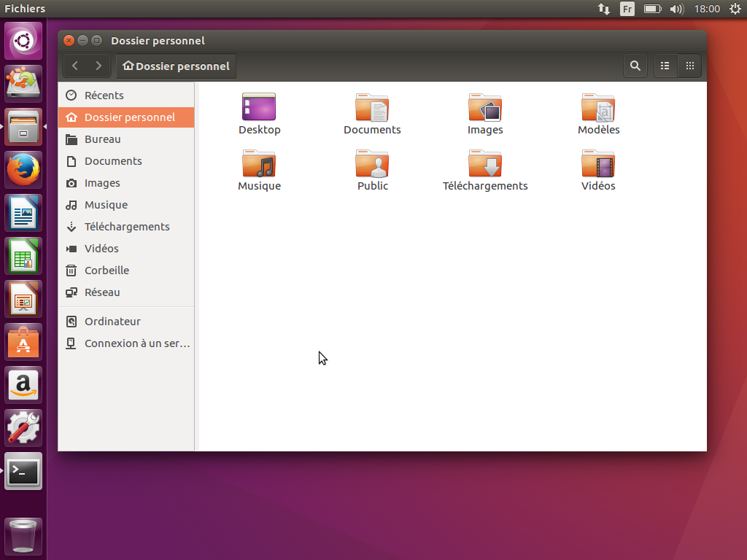
Task: Open Récents in the sidebar
Action: (104, 96)
